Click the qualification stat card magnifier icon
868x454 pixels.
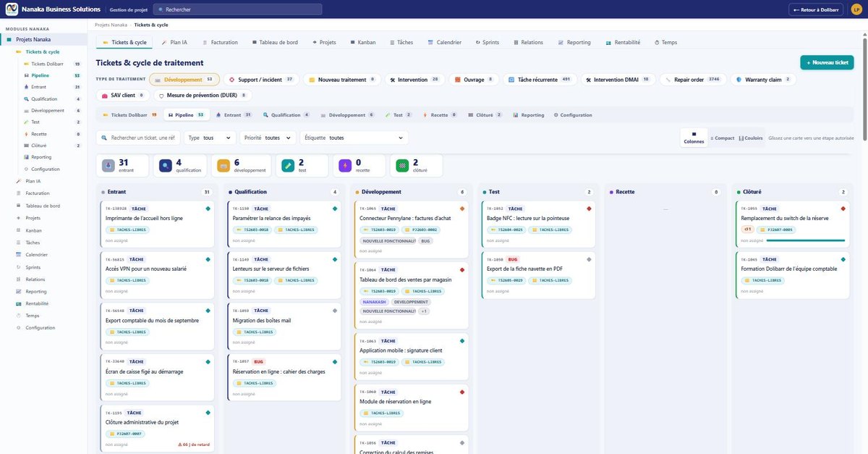[x=166, y=166]
